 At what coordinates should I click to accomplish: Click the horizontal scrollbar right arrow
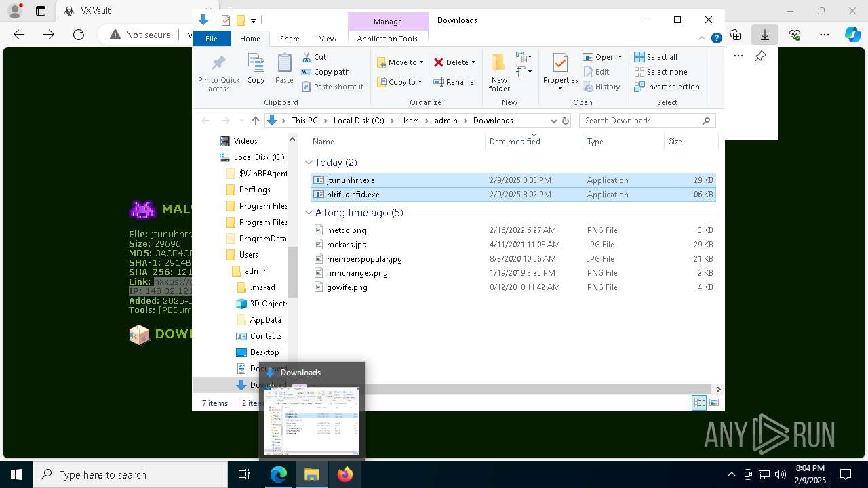(x=718, y=389)
